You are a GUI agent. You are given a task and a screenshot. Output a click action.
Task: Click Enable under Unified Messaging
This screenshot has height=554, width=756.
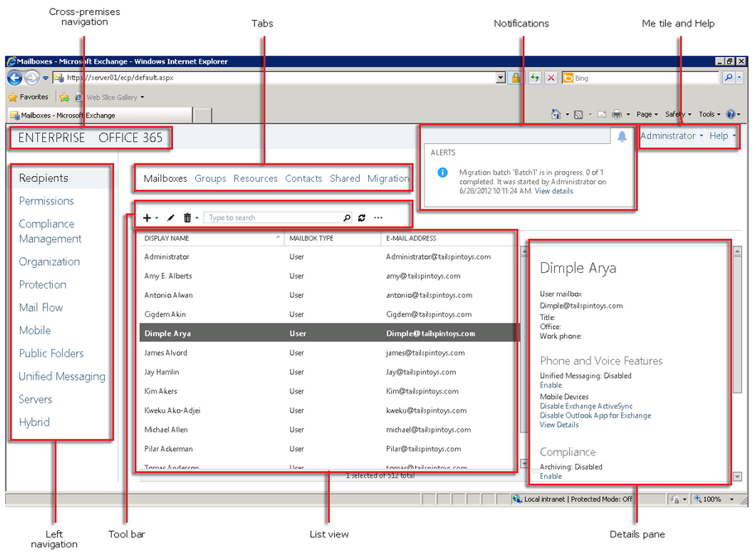coord(551,385)
